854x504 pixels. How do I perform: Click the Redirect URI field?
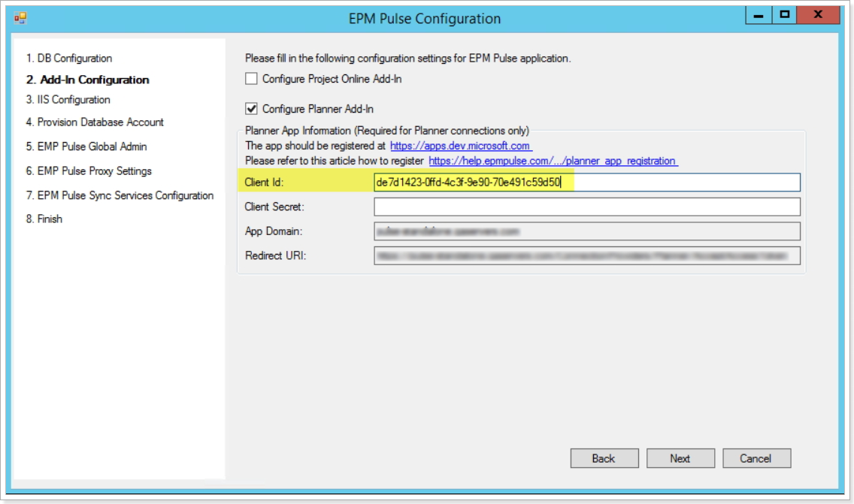[586, 256]
